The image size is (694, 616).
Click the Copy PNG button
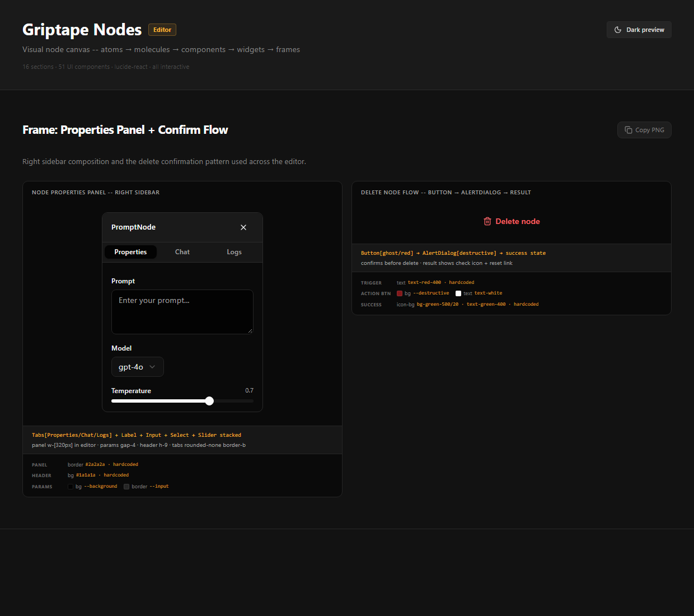644,130
